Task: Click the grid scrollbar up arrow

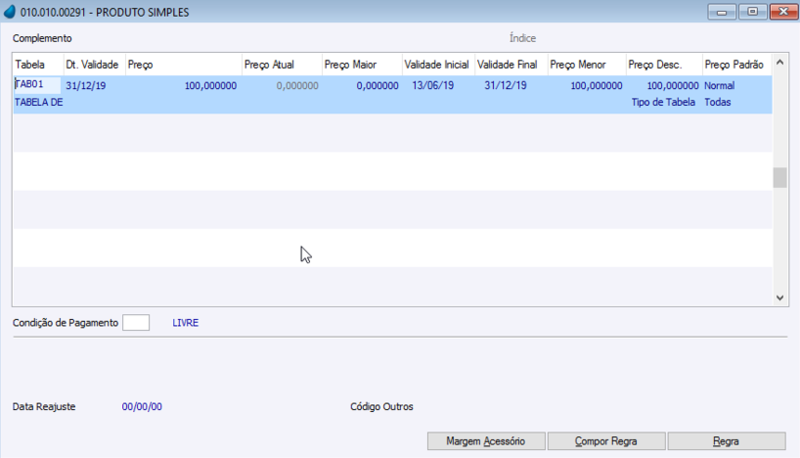Action: pyautogui.click(x=780, y=63)
